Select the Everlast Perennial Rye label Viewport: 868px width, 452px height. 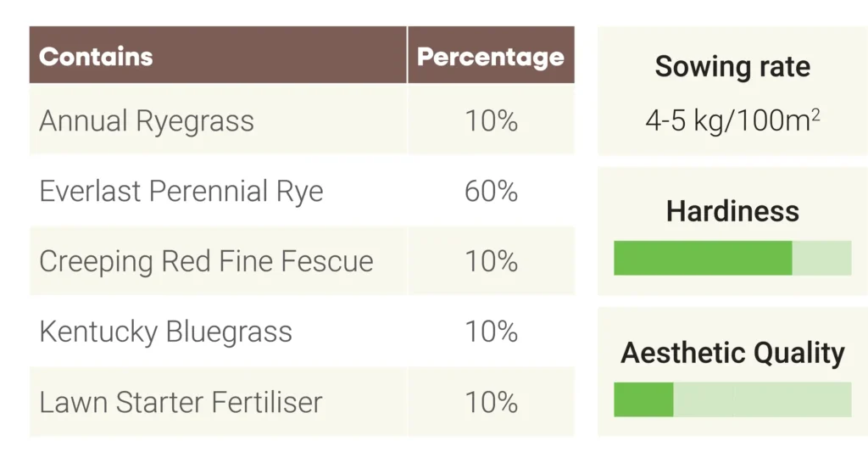181,192
